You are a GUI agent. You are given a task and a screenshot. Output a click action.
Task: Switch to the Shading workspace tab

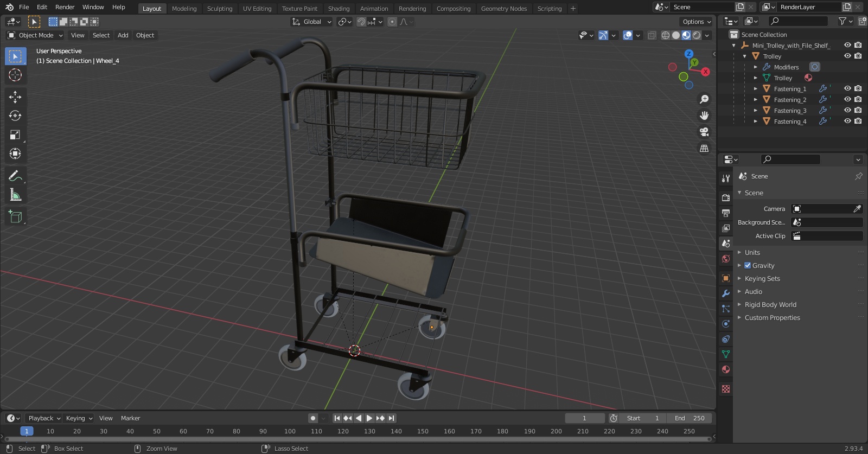click(x=339, y=9)
